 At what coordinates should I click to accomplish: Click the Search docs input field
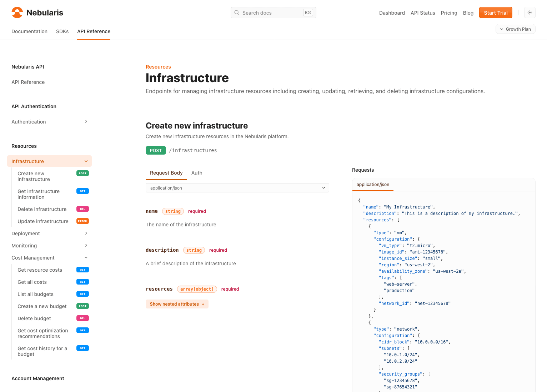(273, 12)
